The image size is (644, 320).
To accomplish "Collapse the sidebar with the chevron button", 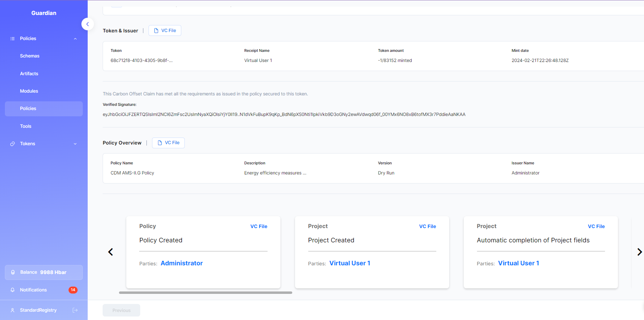I will pyautogui.click(x=88, y=24).
